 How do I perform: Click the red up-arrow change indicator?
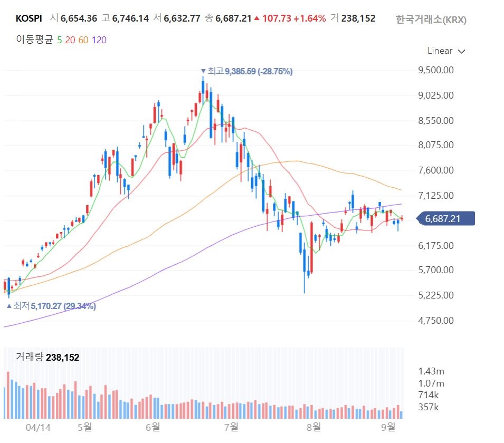tap(256, 18)
